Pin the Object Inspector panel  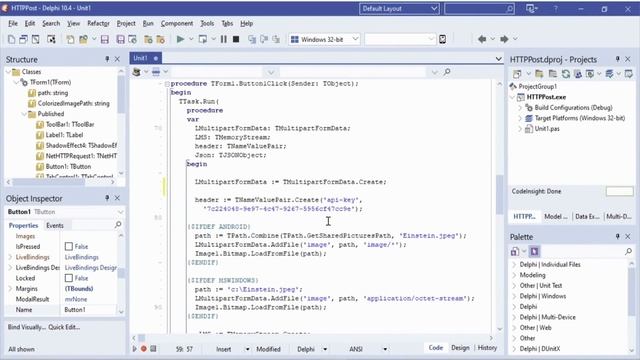pyautogui.click(x=107, y=198)
